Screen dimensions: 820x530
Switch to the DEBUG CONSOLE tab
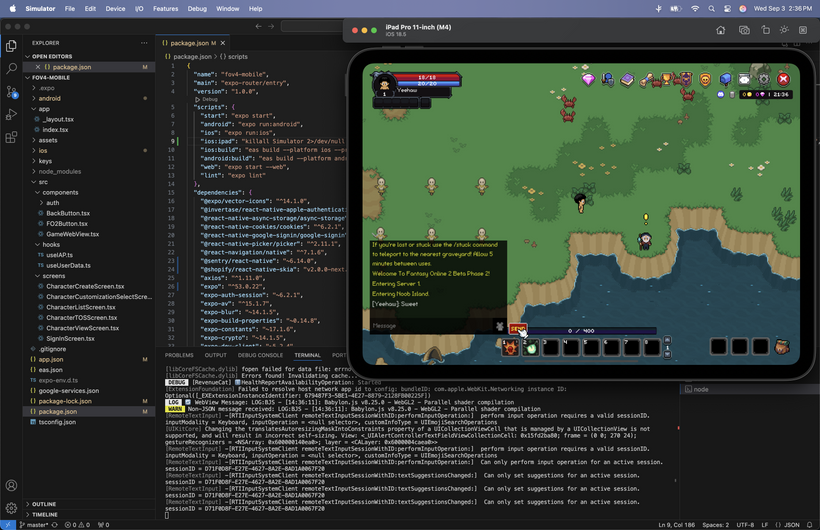coord(260,355)
